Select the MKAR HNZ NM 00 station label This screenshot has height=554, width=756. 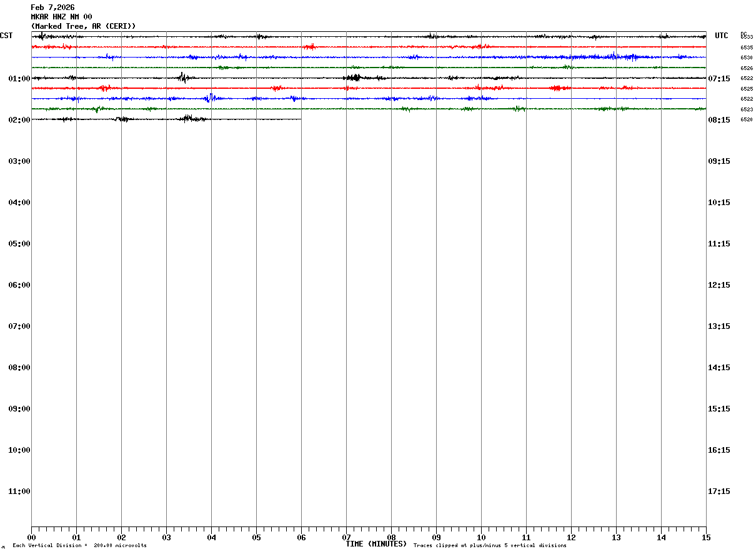point(61,17)
